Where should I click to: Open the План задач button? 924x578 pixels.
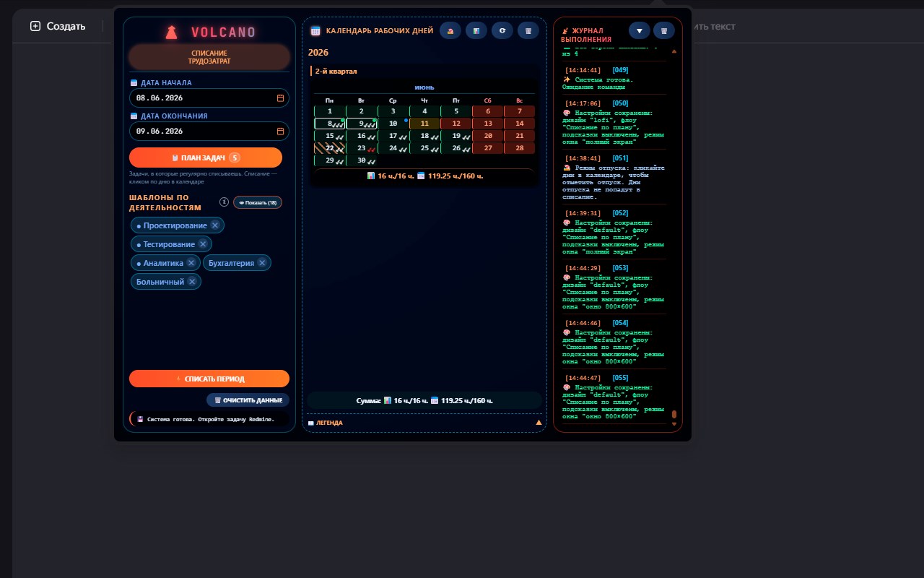tap(206, 158)
